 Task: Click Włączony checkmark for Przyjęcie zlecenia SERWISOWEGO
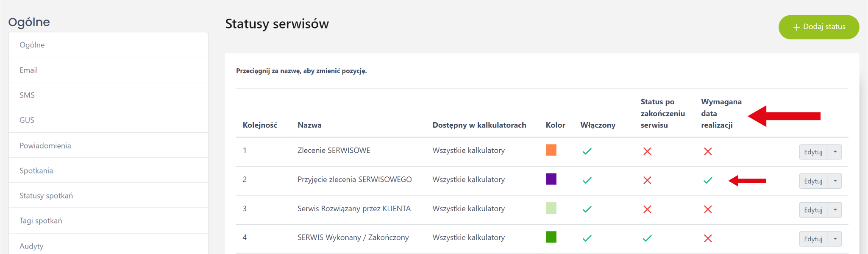[x=587, y=180]
